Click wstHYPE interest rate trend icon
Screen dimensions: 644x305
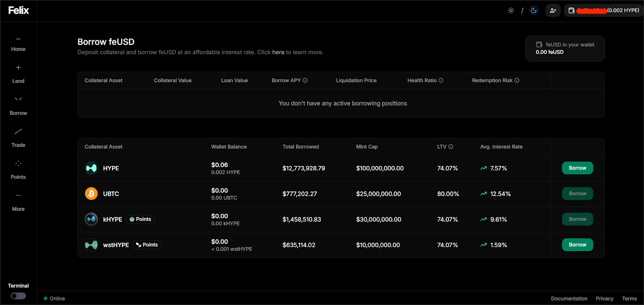pyautogui.click(x=483, y=245)
